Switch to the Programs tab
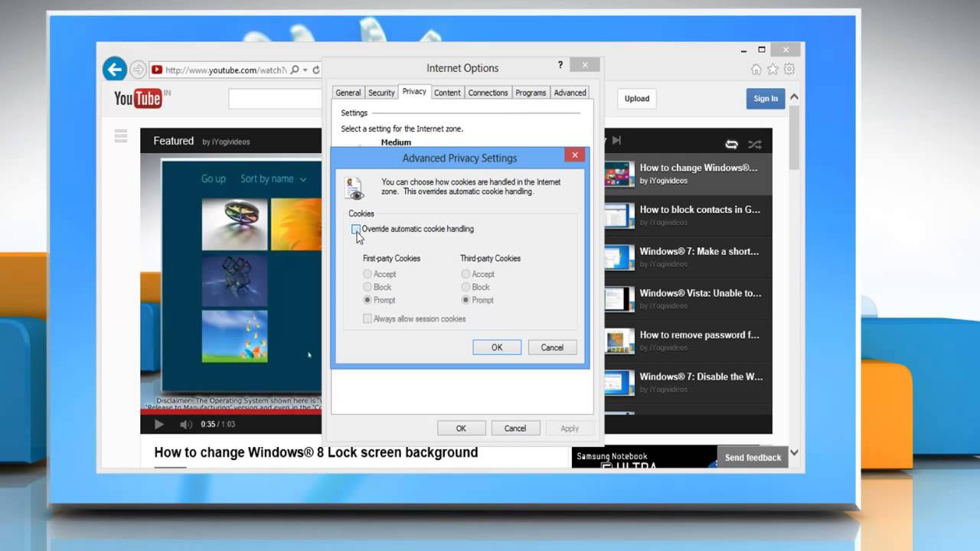 (531, 93)
